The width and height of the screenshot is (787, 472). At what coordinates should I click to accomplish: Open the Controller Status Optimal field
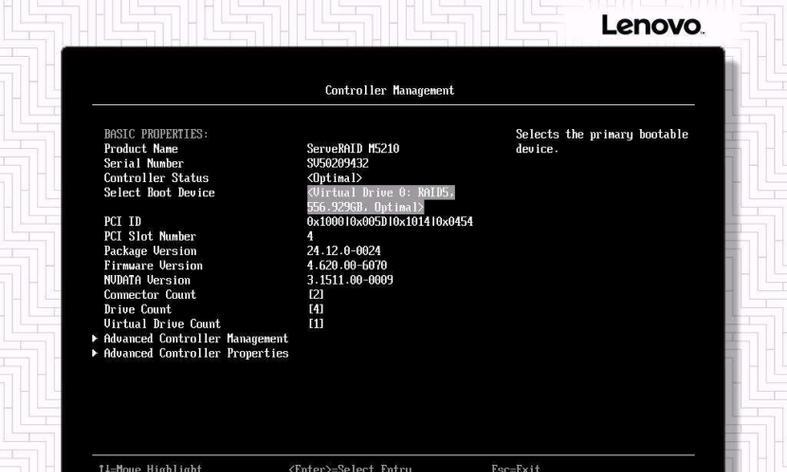pyautogui.click(x=334, y=178)
